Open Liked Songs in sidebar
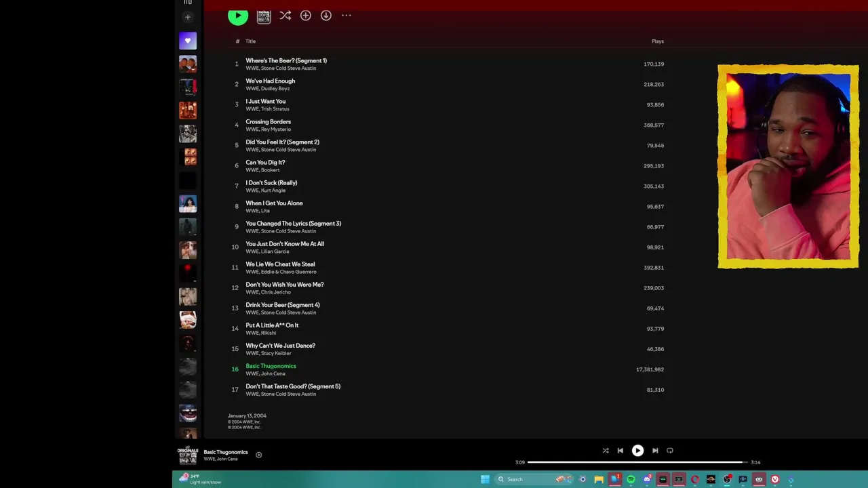Viewport: 868px width, 488px height. (x=188, y=41)
